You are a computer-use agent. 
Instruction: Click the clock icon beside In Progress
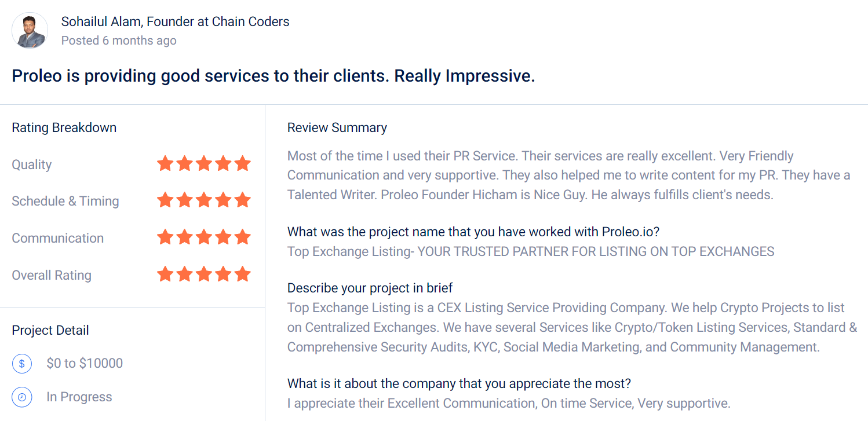point(22,397)
